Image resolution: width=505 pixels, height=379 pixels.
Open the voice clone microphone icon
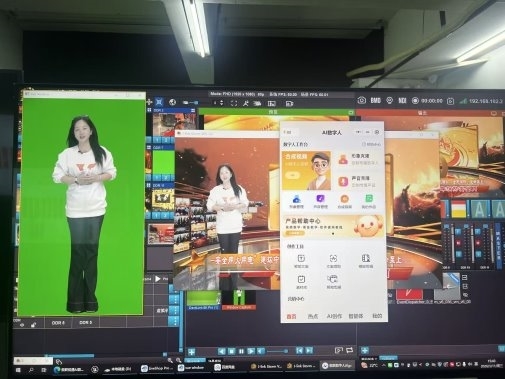tap(343, 181)
